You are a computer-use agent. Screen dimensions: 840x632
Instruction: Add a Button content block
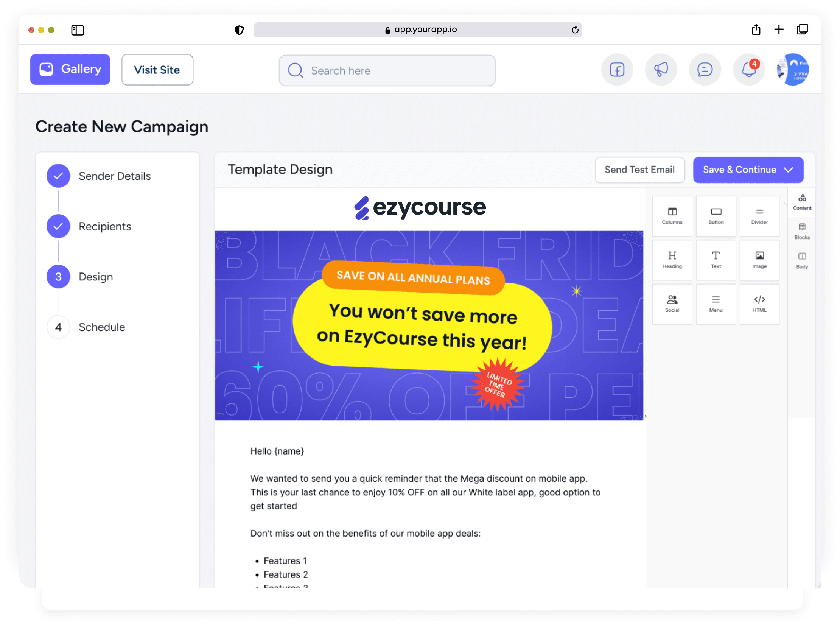coord(716,216)
